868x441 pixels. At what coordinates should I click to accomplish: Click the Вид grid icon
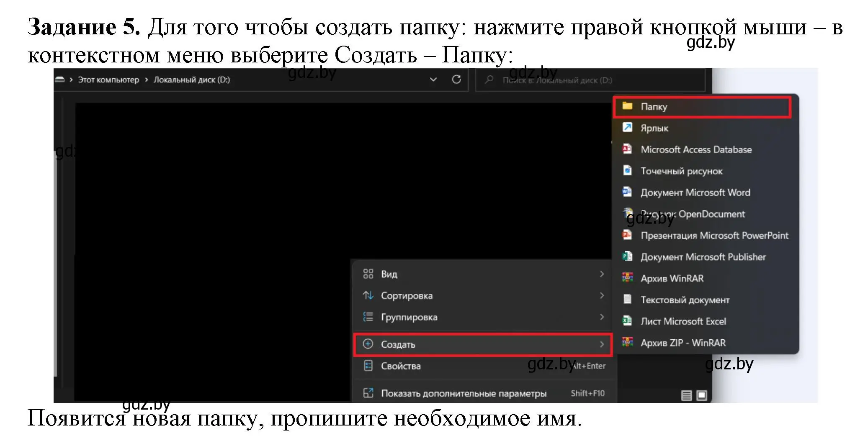[x=368, y=274]
